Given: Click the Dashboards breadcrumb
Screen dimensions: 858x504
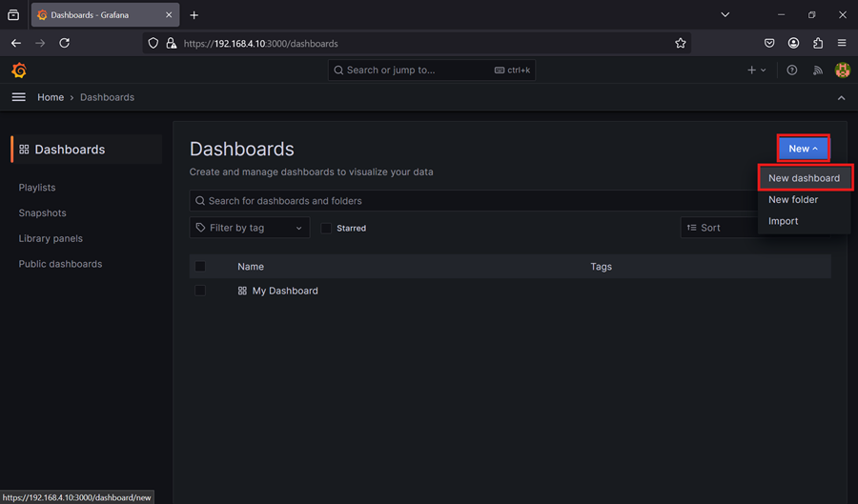Looking at the screenshot, I should pos(107,97).
